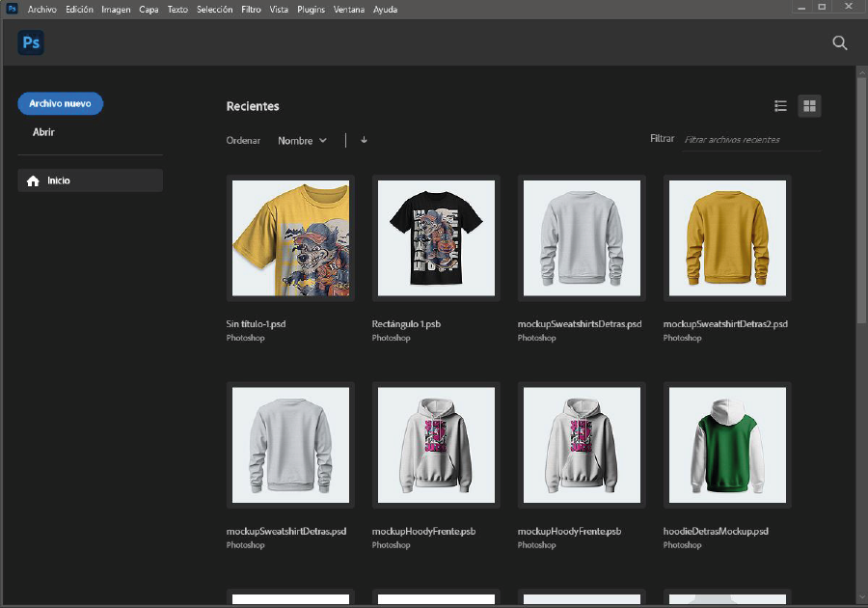868x608 pixels.
Task: Open mockupSweatshirtDetras.psd thumbnail in second row
Action: point(290,445)
